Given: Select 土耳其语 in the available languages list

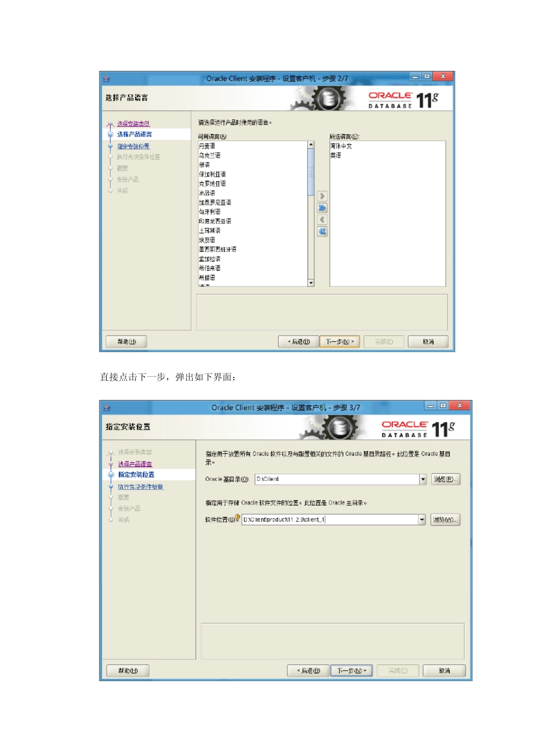Looking at the screenshot, I should tap(210, 231).
